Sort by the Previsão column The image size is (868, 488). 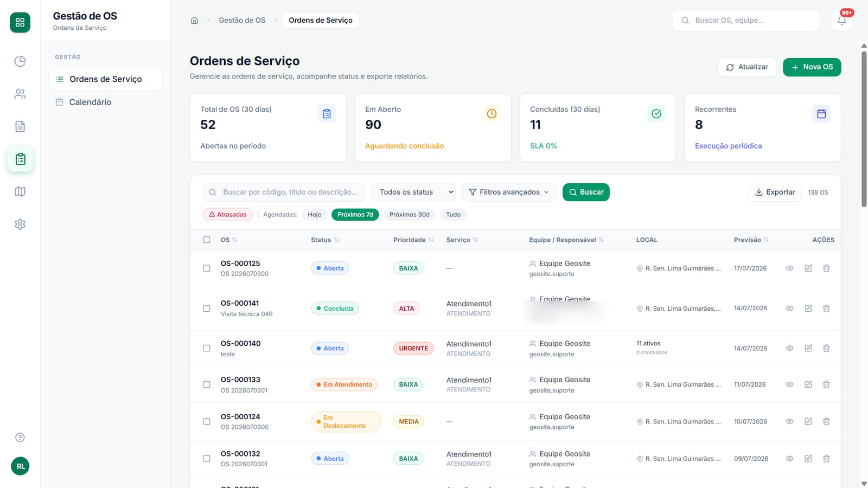pos(751,240)
